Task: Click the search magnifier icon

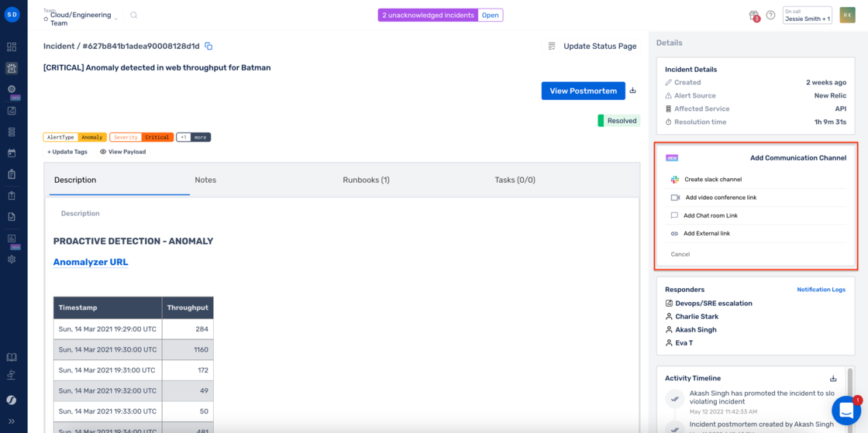Action: click(133, 15)
